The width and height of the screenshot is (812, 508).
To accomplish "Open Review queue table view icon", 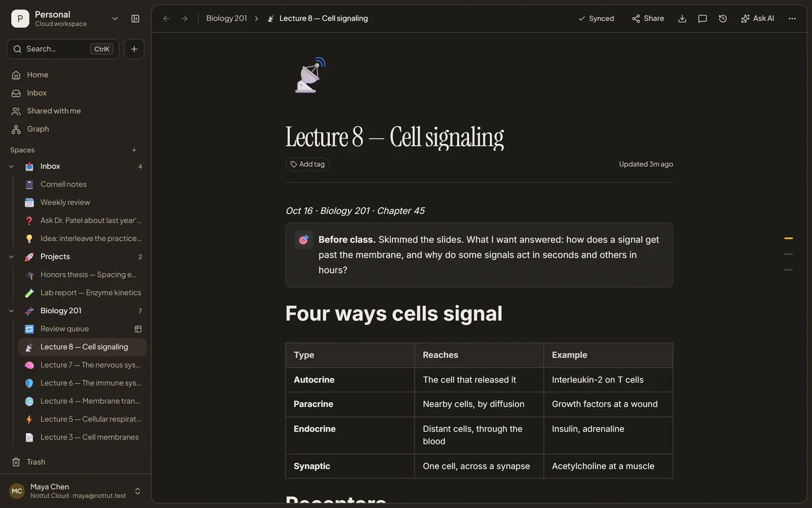I will click(138, 329).
